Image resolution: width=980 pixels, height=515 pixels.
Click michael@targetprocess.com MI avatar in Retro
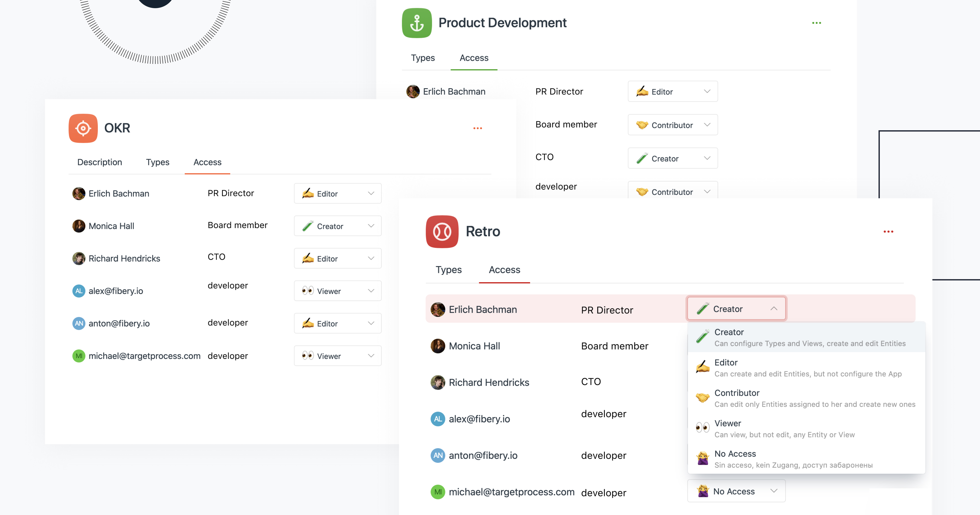coord(437,492)
